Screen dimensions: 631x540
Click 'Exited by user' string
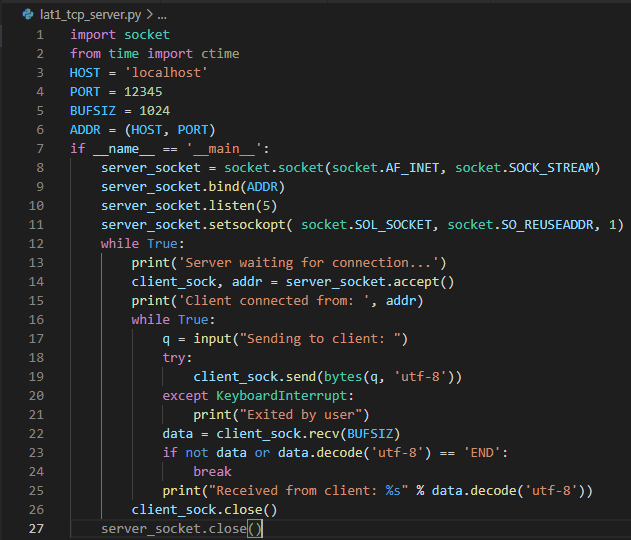[301, 415]
